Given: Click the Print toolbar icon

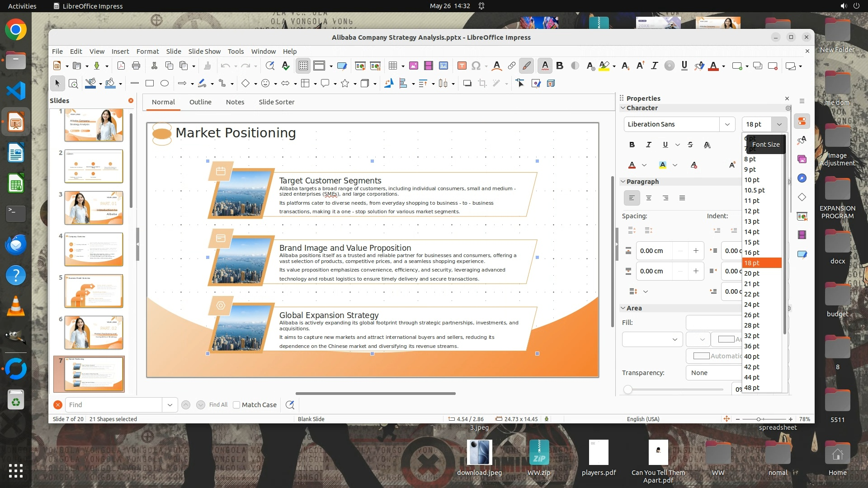Looking at the screenshot, I should [x=136, y=66].
